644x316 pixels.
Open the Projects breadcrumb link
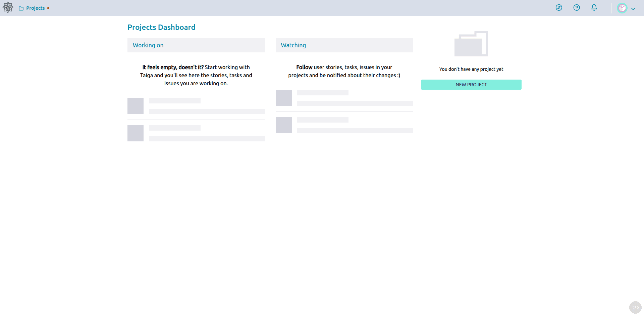pyautogui.click(x=36, y=8)
